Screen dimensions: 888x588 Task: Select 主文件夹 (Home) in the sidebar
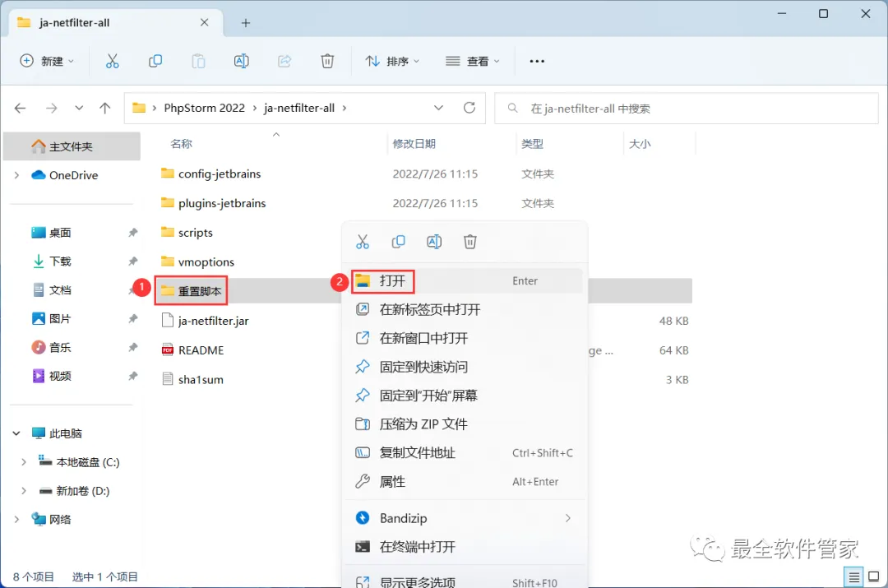(x=72, y=146)
